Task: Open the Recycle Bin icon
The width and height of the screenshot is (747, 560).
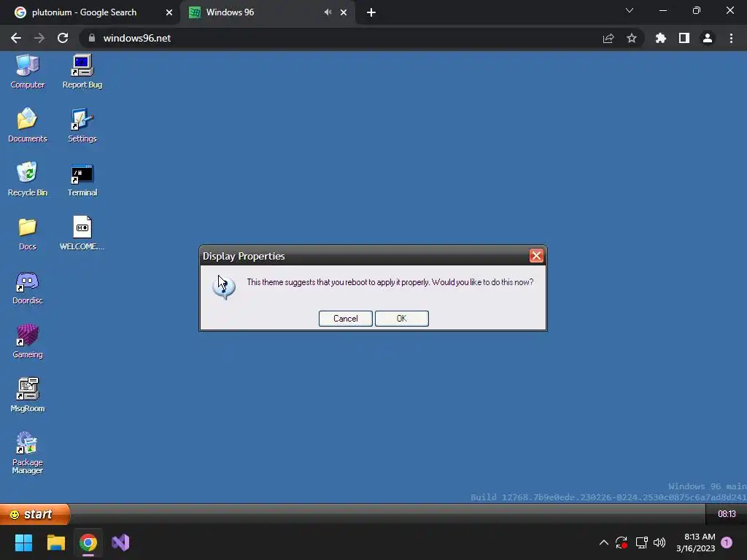Action: [27, 179]
